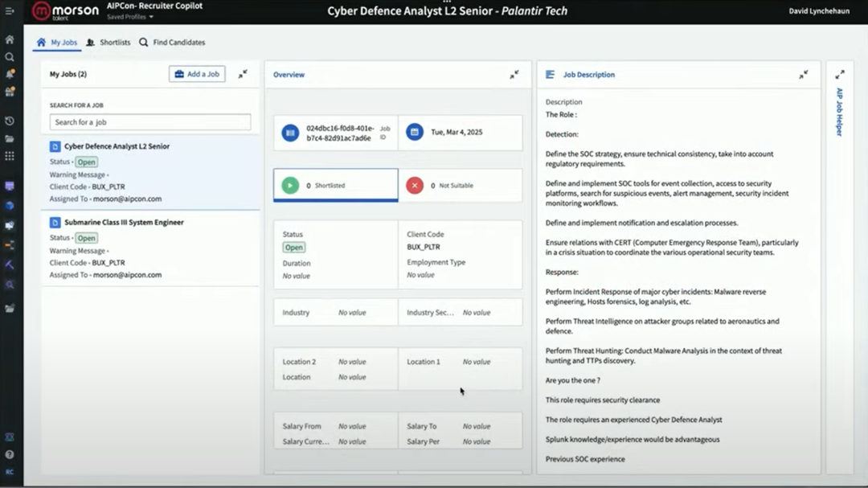This screenshot has height=488, width=868.
Task: Open the hammer builder icon in sidebar
Action: [x=10, y=265]
